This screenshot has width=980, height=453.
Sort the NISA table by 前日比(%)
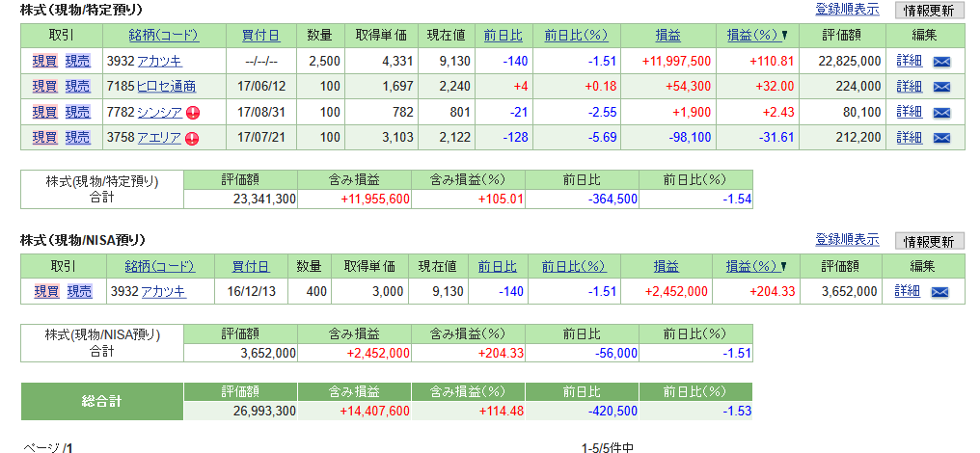tap(574, 267)
